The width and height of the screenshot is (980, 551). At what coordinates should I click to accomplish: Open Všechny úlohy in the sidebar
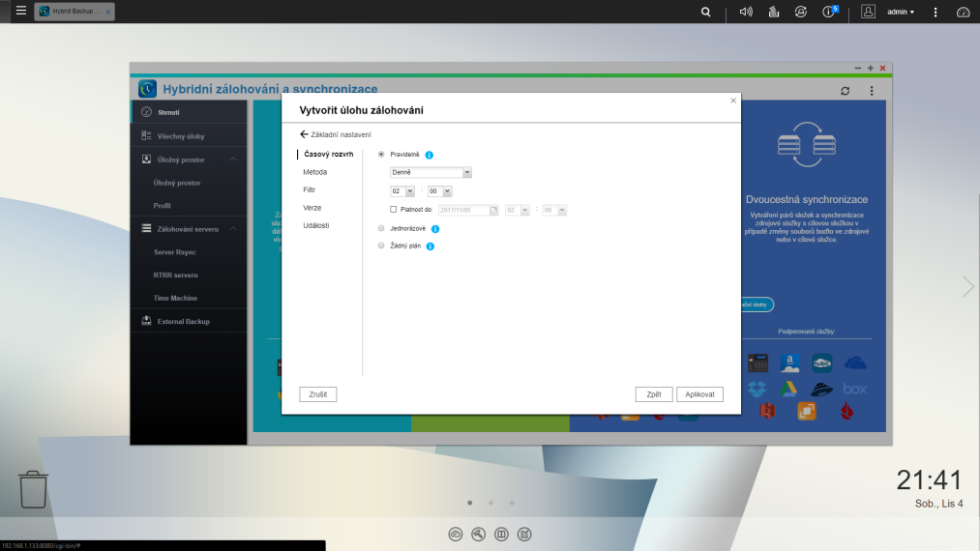[189, 136]
